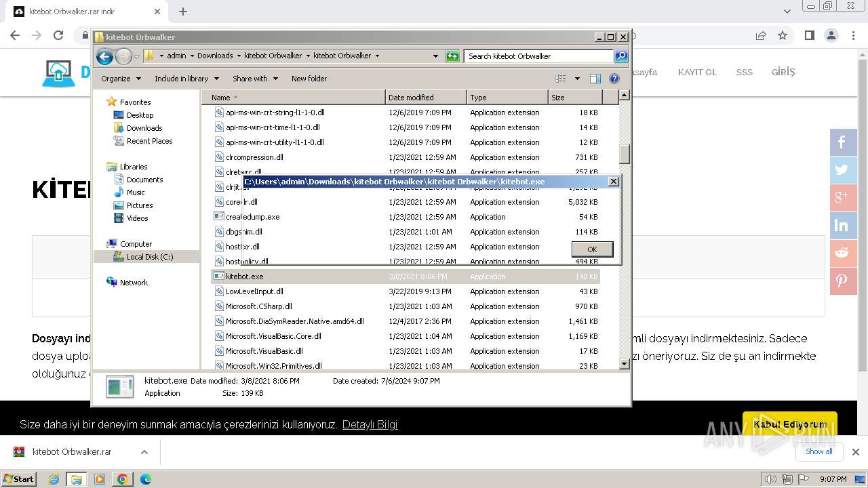Select Microsoft.VisualBasic.Core.dll file
This screenshot has width=868, height=488.
click(x=273, y=336)
